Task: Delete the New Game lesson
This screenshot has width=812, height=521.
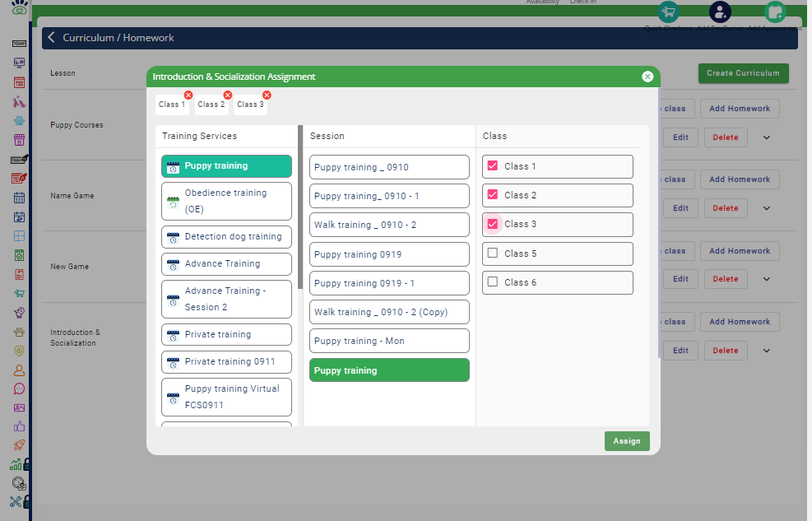Action: coord(726,279)
